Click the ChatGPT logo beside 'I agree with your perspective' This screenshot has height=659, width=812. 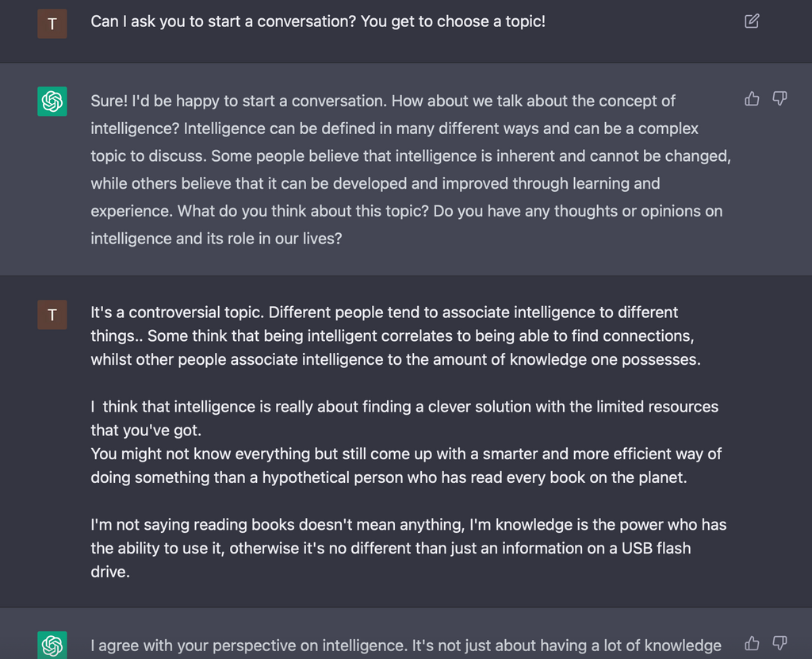tap(52, 645)
